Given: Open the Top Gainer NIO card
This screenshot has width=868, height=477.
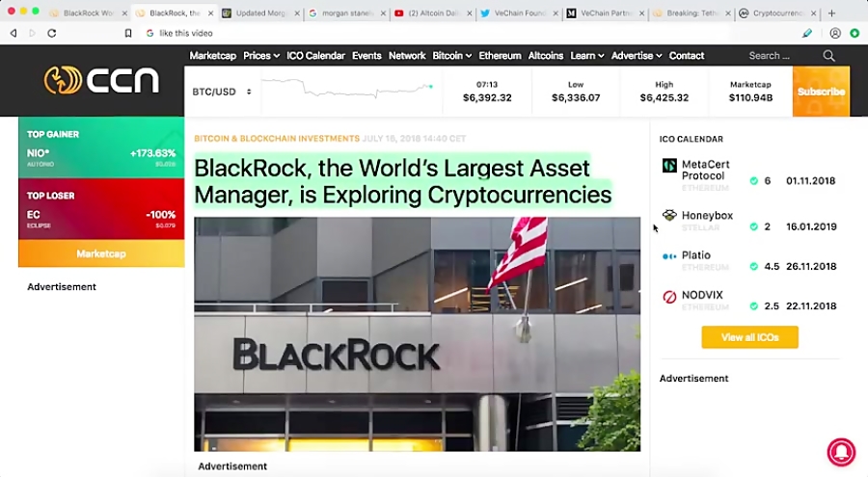Looking at the screenshot, I should click(101, 147).
